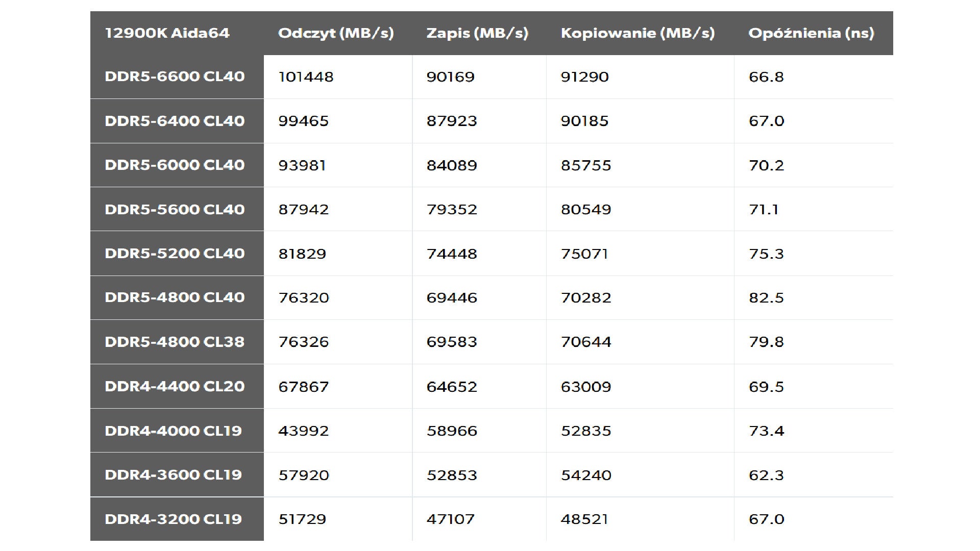This screenshot has width=980, height=551.
Task: Click the Zapis (MB/s) column header
Action: (477, 33)
